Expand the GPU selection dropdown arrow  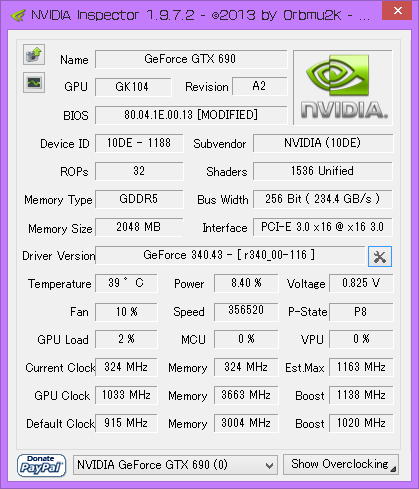click(270, 466)
